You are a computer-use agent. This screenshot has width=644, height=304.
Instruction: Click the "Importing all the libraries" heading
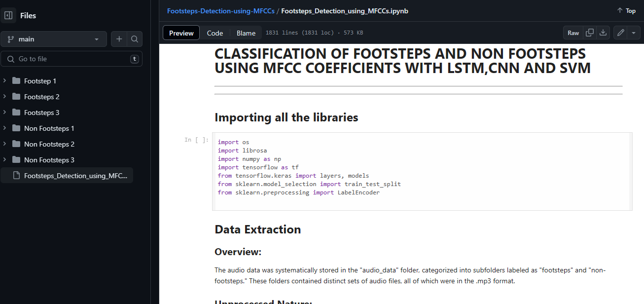click(x=286, y=117)
